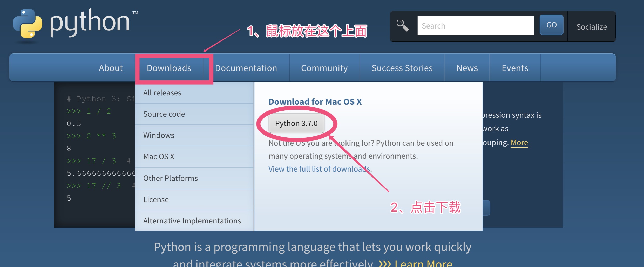This screenshot has width=644, height=267.
Task: Click the python wordmark text
Action: (x=90, y=23)
